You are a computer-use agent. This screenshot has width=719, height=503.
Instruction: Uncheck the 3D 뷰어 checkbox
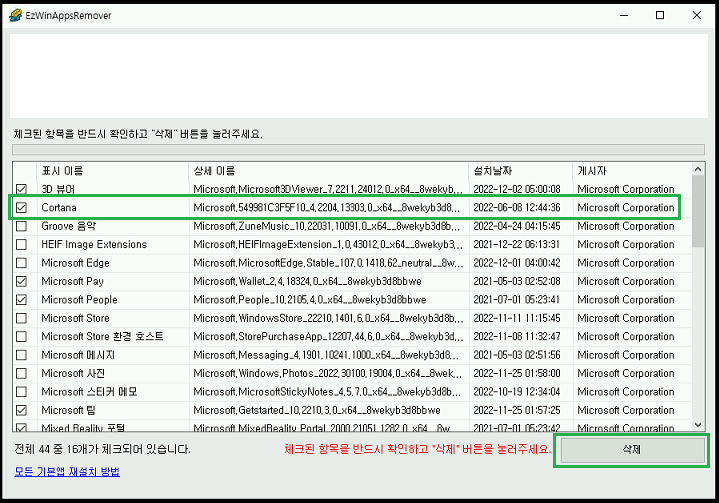[x=21, y=189]
